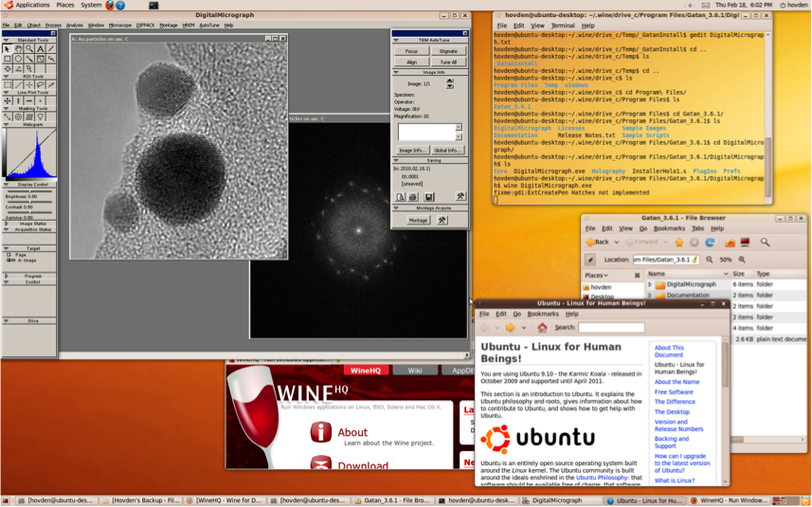Click the Tune All button
The width and height of the screenshot is (812, 507).
click(x=448, y=63)
